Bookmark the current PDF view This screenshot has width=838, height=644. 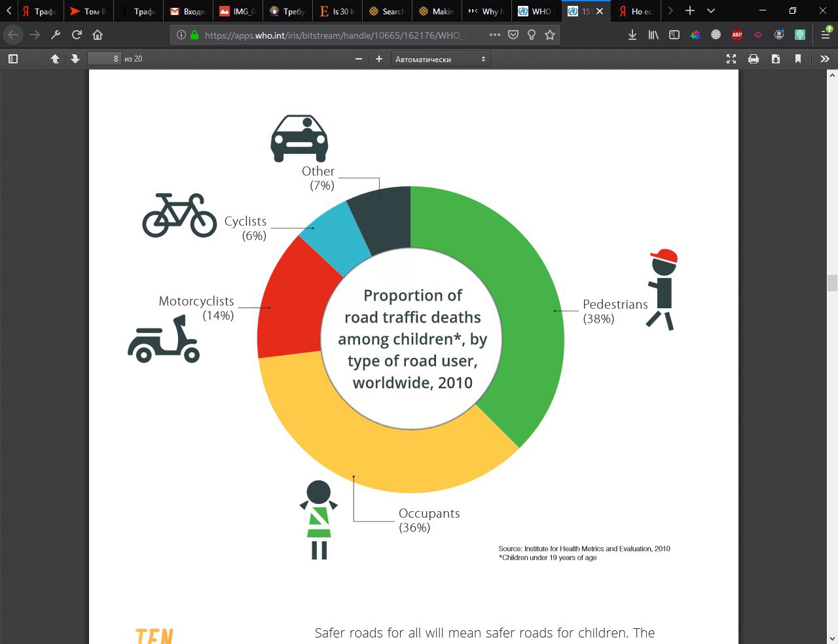pos(798,59)
